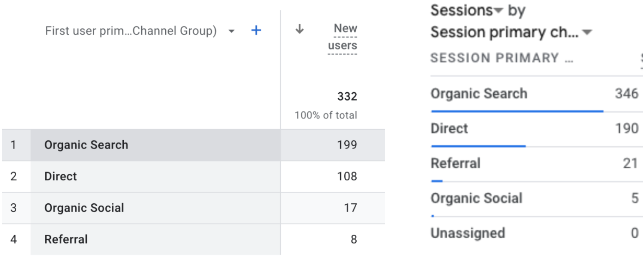Image resolution: width=644 pixels, height=259 pixels.
Task: Click Organic Search in sessions card
Action: coord(479,94)
